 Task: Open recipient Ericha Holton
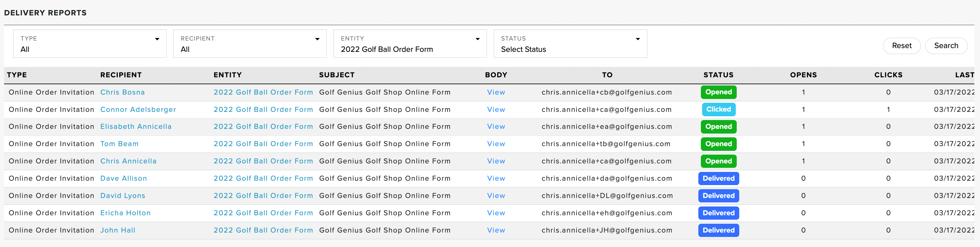126,213
